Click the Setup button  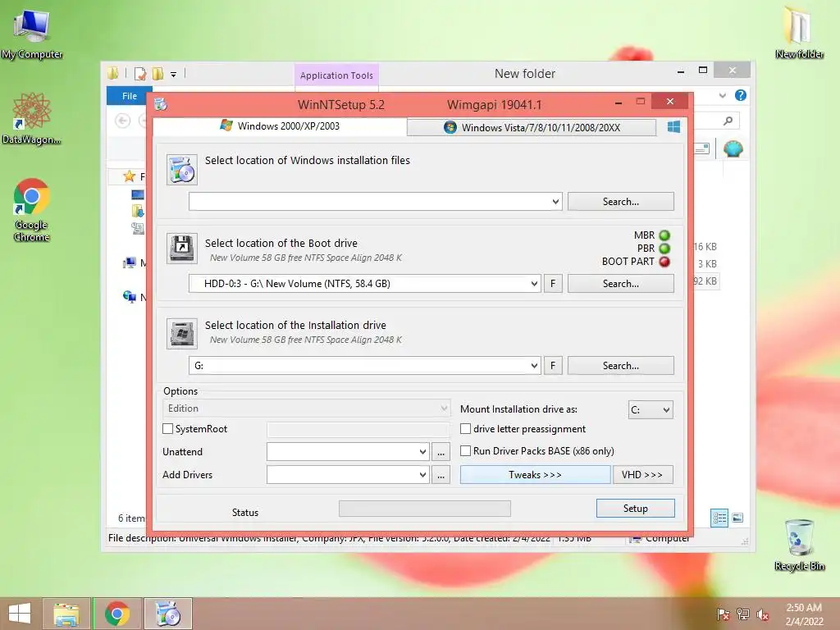point(636,509)
